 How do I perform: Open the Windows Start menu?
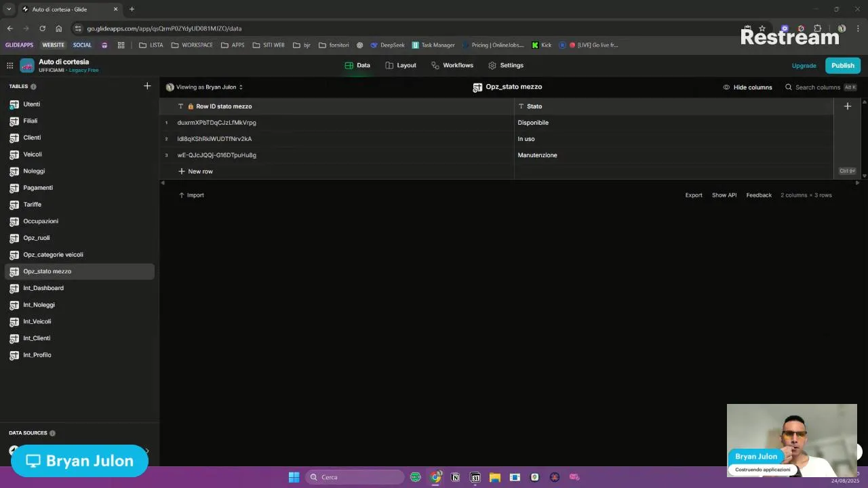pos(294,477)
